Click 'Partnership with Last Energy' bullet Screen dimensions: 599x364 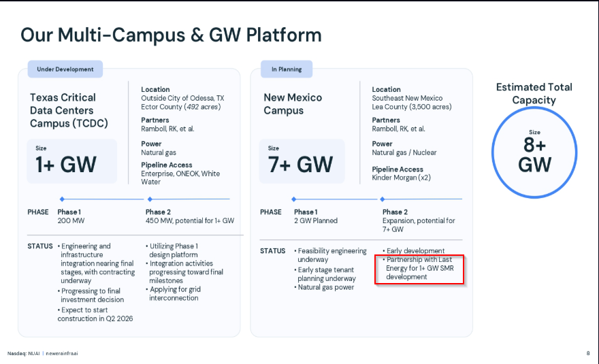click(419, 268)
